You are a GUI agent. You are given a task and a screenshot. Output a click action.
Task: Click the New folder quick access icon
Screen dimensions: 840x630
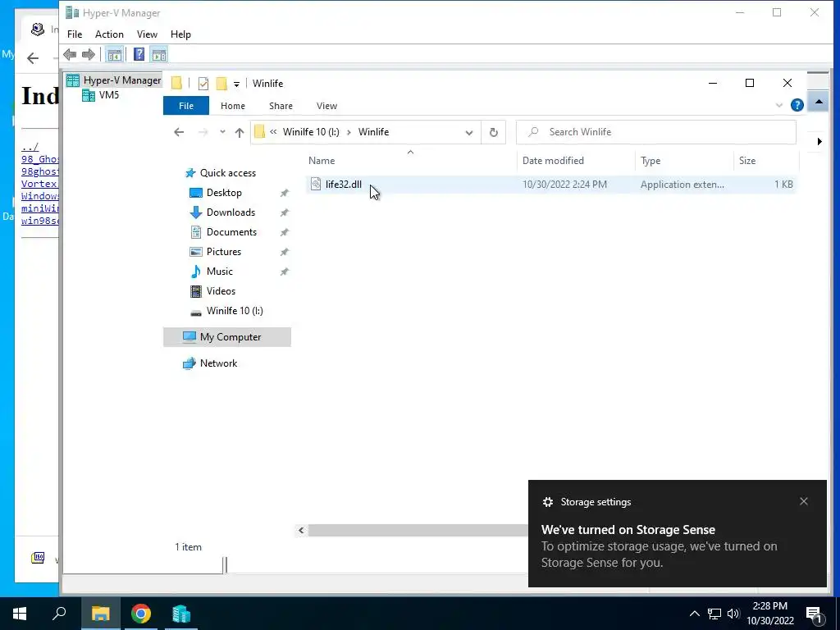(221, 84)
